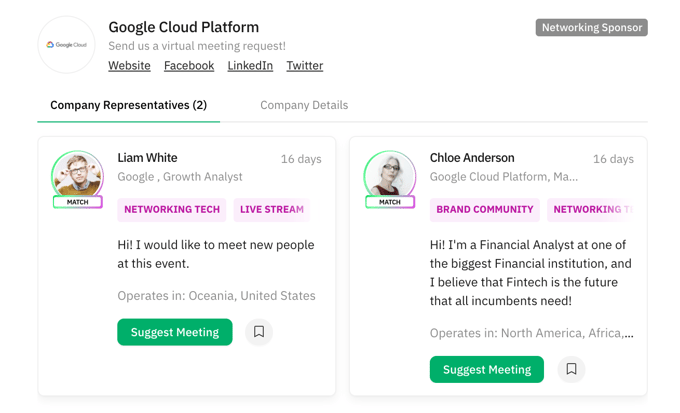Image resolution: width=680 pixels, height=413 pixels.
Task: Click the Networking Sponsor badge
Action: point(592,27)
